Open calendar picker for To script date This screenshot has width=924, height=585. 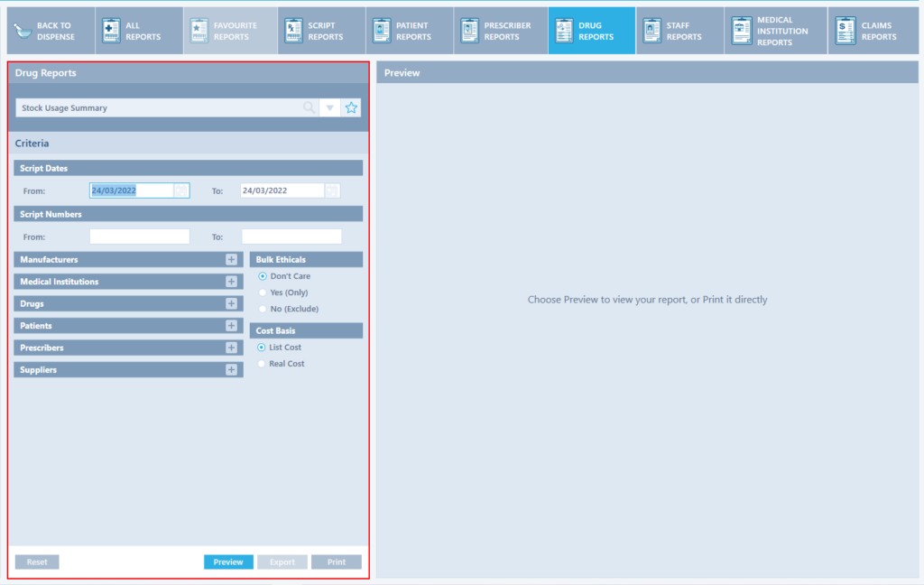332,190
